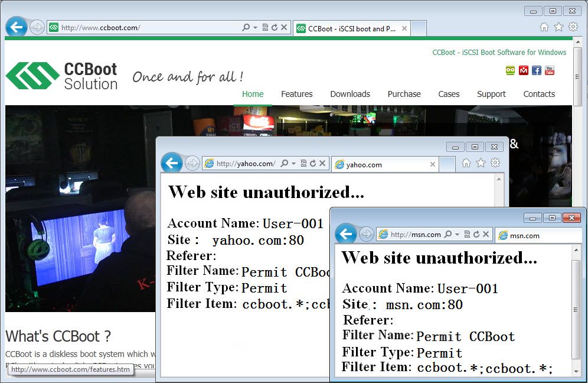Screen dimensions: 588x383
Task: Open the green social icon on CCBoot page
Action: pyautogui.click(x=510, y=70)
